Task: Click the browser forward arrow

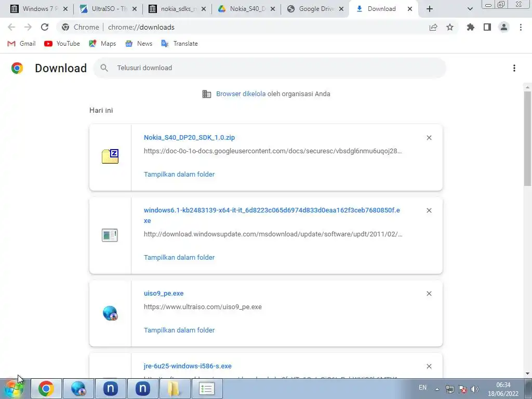Action: pos(28,27)
